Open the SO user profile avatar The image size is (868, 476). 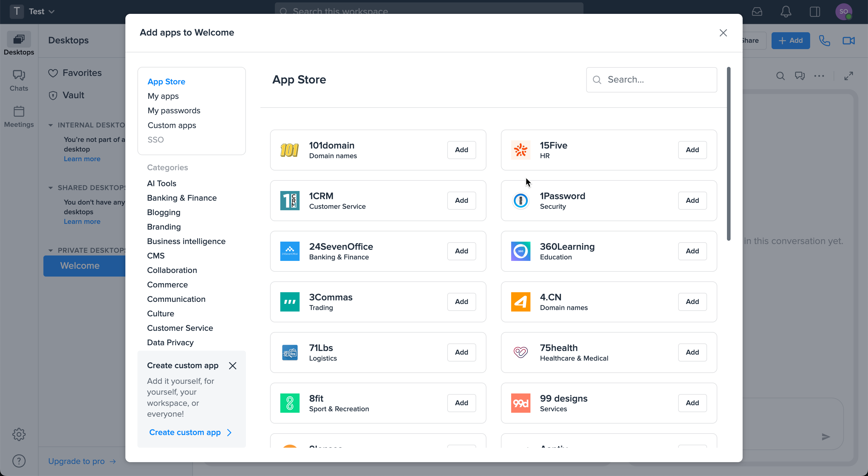843,11
